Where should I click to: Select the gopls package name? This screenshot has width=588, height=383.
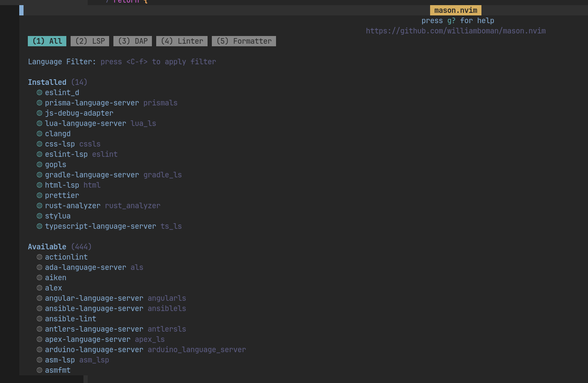[x=56, y=165]
